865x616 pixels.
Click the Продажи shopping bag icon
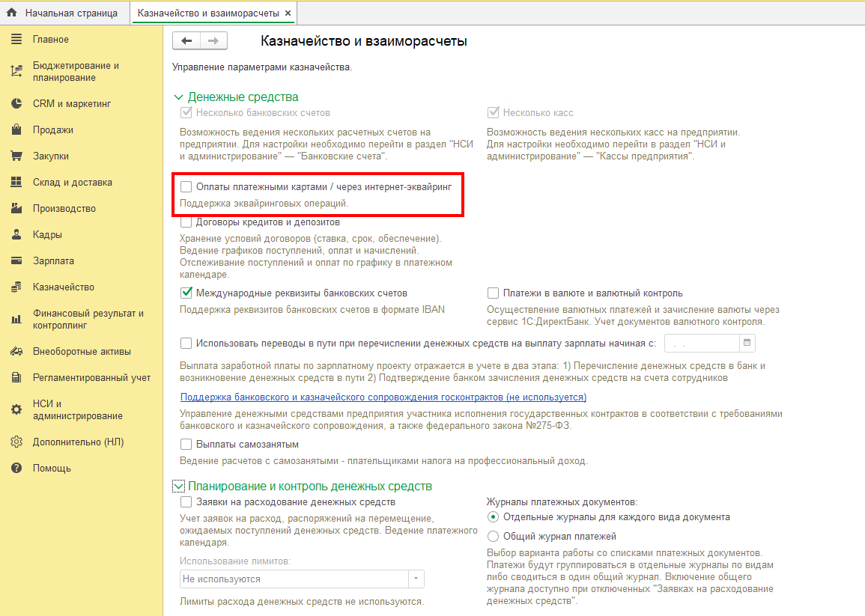(x=16, y=129)
